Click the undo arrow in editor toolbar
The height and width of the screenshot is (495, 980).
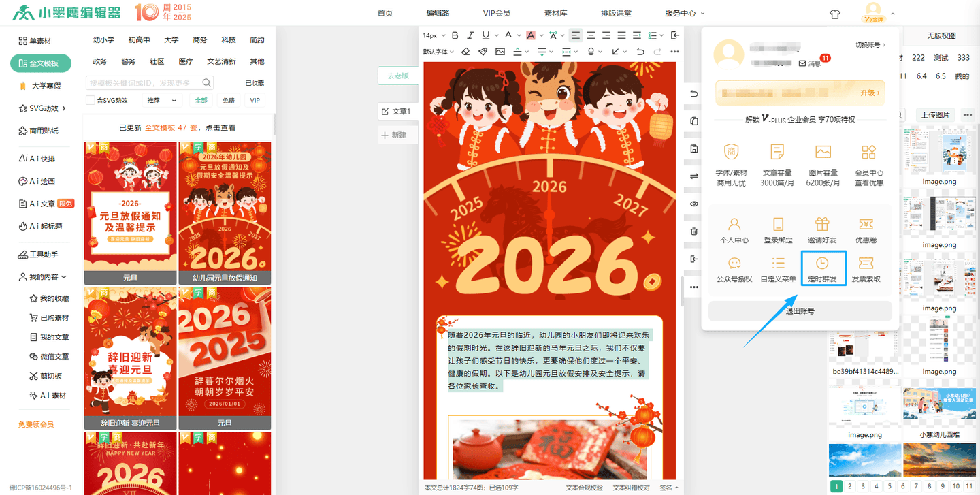coord(640,51)
